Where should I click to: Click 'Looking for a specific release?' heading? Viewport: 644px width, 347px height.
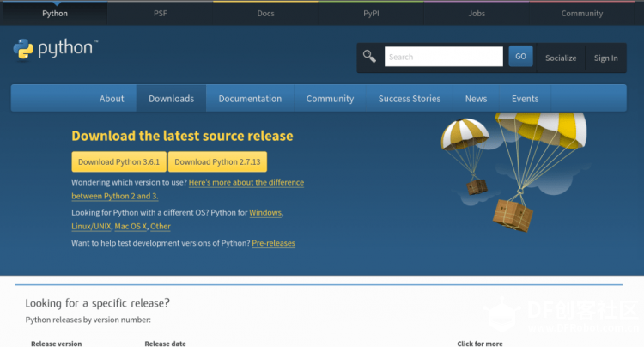pos(97,303)
